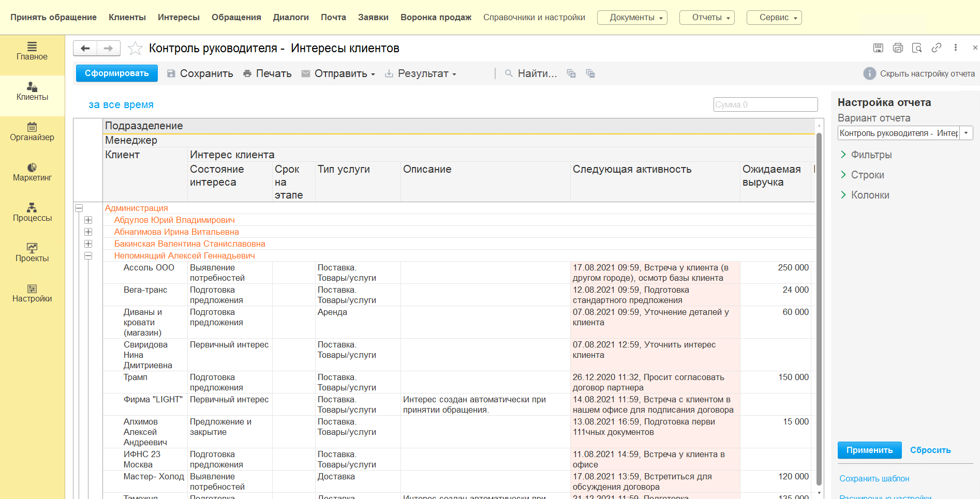
Task: Open Органайзер in the sidebar
Action: [32, 131]
